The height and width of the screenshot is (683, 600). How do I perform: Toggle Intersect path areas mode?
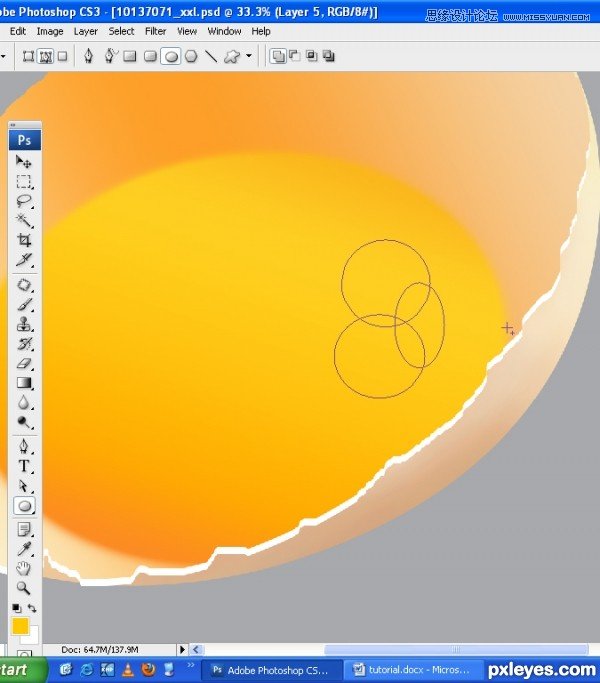[x=312, y=56]
